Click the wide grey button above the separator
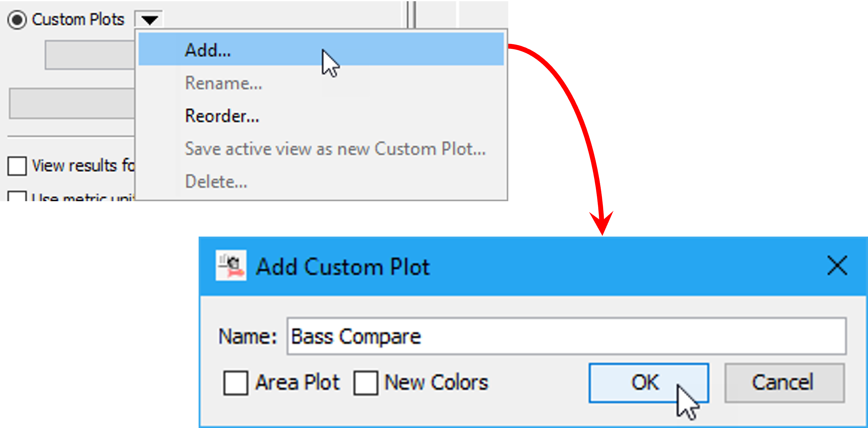868x428 pixels. 71,103
